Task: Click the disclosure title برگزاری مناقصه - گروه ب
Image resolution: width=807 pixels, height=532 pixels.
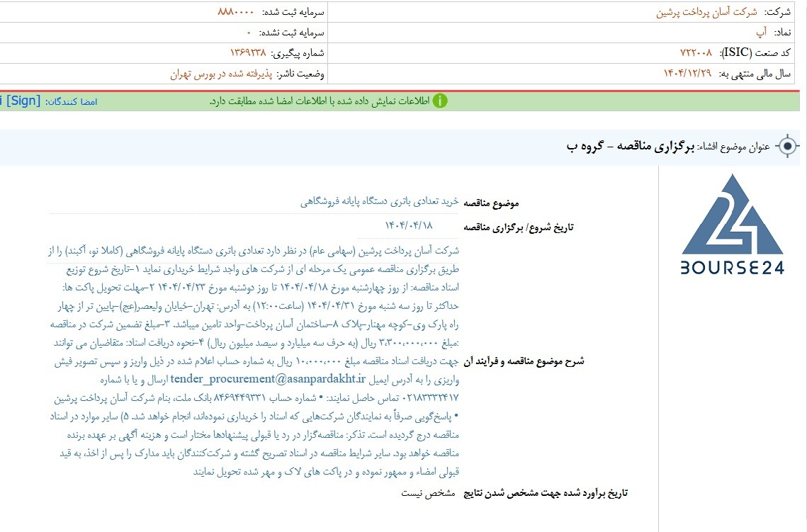Action: 631,147
